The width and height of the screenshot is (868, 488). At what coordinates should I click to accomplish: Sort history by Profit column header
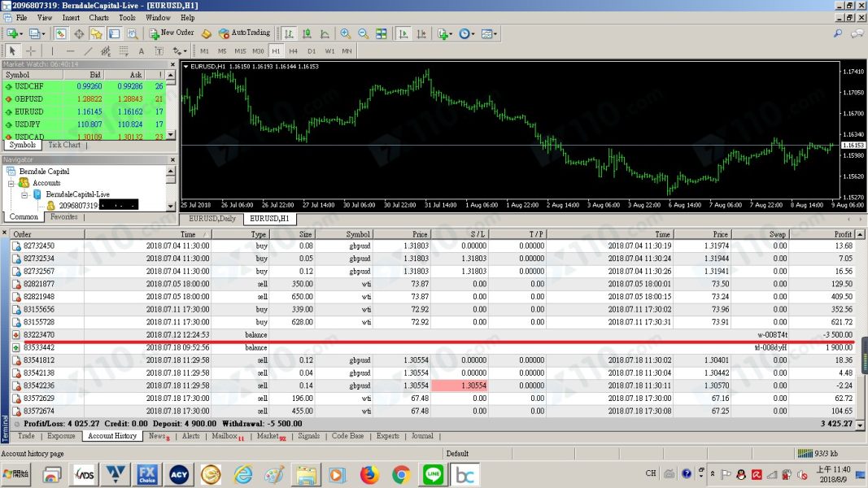click(842, 234)
